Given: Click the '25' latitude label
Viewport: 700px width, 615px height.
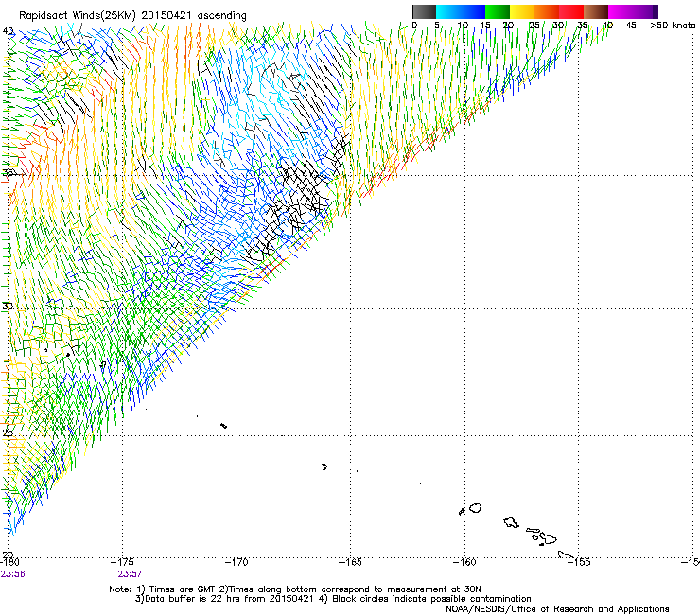Looking at the screenshot, I should tap(8, 432).
